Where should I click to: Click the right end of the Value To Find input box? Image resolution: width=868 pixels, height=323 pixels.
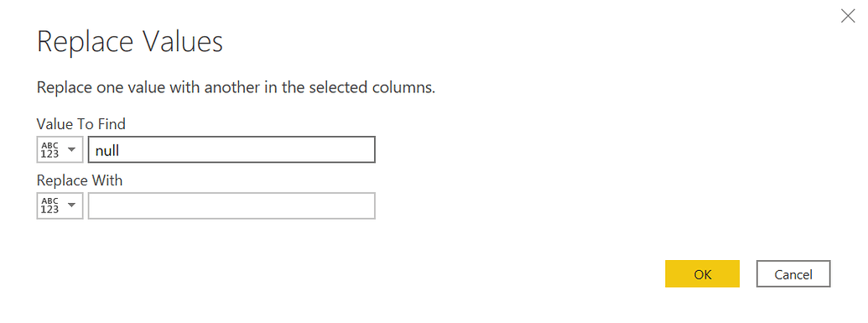click(x=366, y=149)
